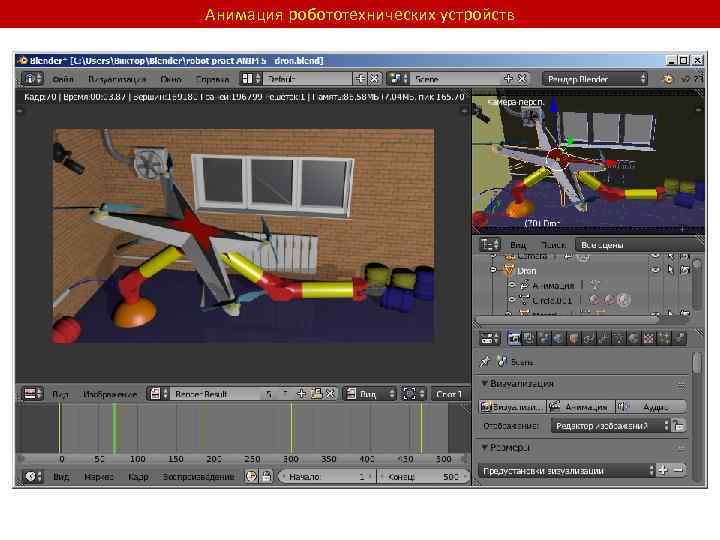Select the Texture properties checker icon
Viewport: 720px width, 540px height.
648,339
